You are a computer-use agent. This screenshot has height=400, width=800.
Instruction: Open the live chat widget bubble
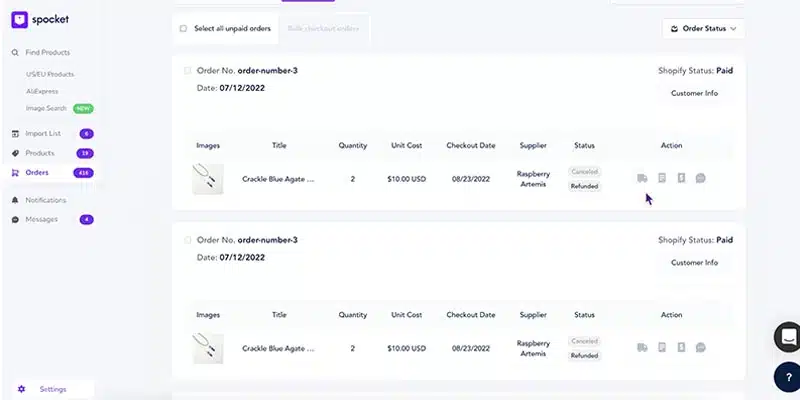click(x=788, y=337)
